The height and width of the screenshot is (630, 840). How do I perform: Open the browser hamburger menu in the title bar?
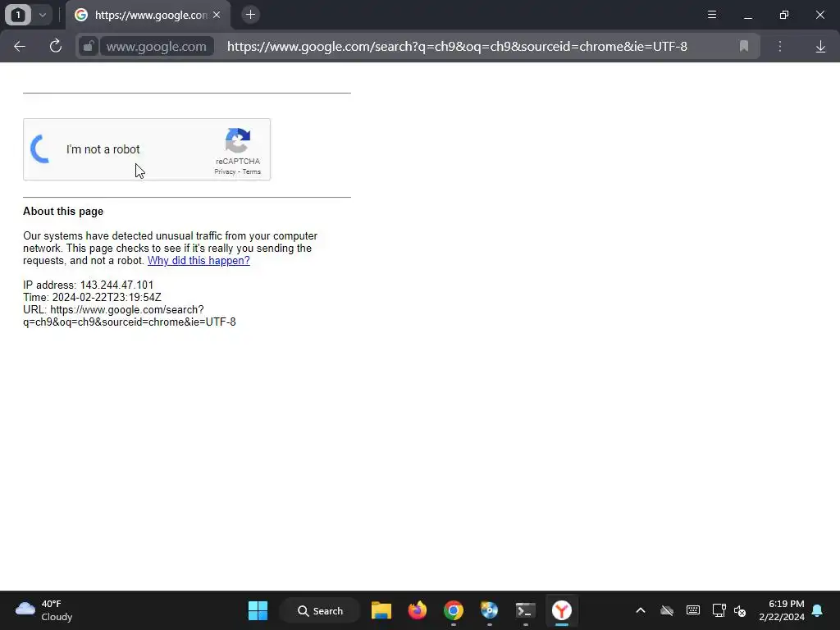pos(712,15)
